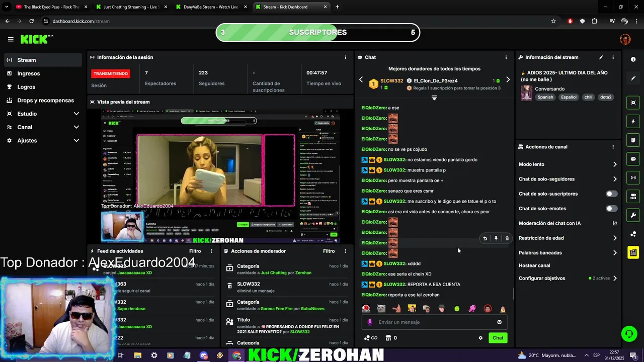This screenshot has height=362, width=644.
Task: Click the Suscriptores goal progress bar
Action: coord(317,33)
